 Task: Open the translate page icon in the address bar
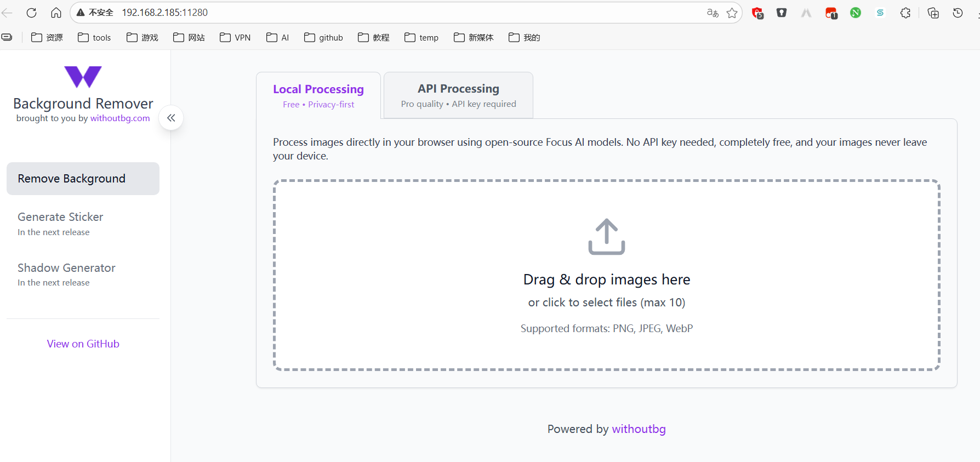coord(713,13)
